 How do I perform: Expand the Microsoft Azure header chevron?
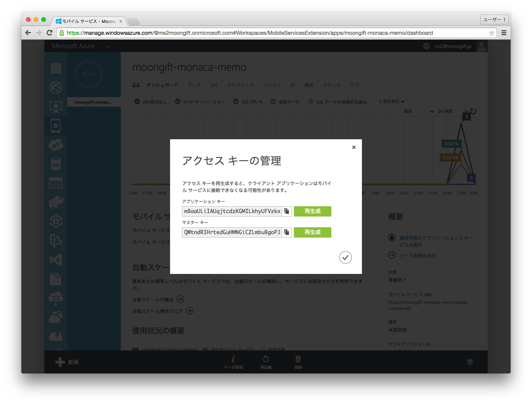pos(107,47)
